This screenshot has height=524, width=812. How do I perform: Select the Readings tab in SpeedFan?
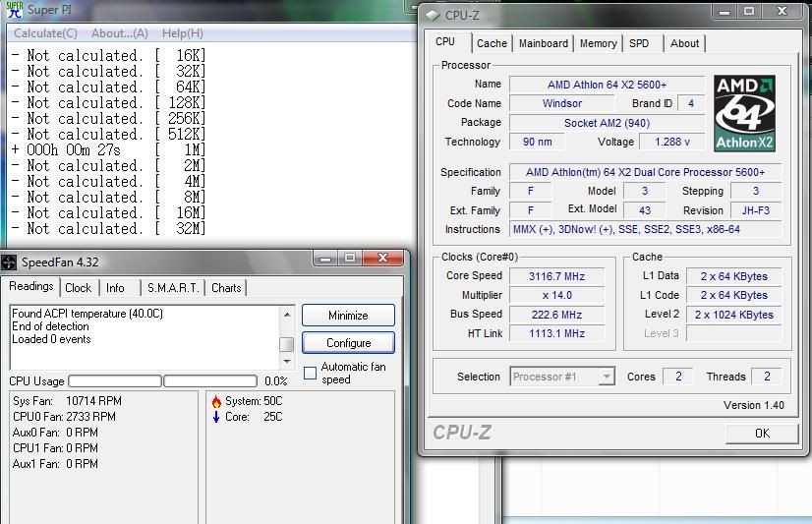[31, 286]
